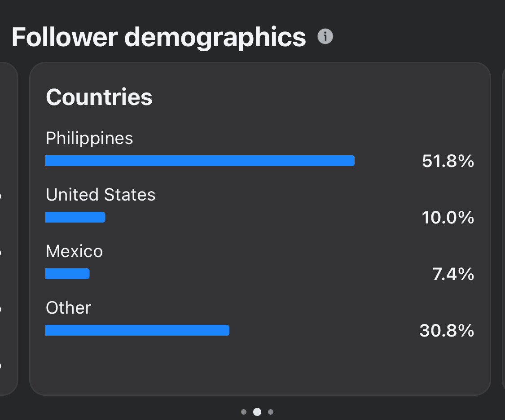
Task: Click the 10.0% percentage value
Action: 448,218
